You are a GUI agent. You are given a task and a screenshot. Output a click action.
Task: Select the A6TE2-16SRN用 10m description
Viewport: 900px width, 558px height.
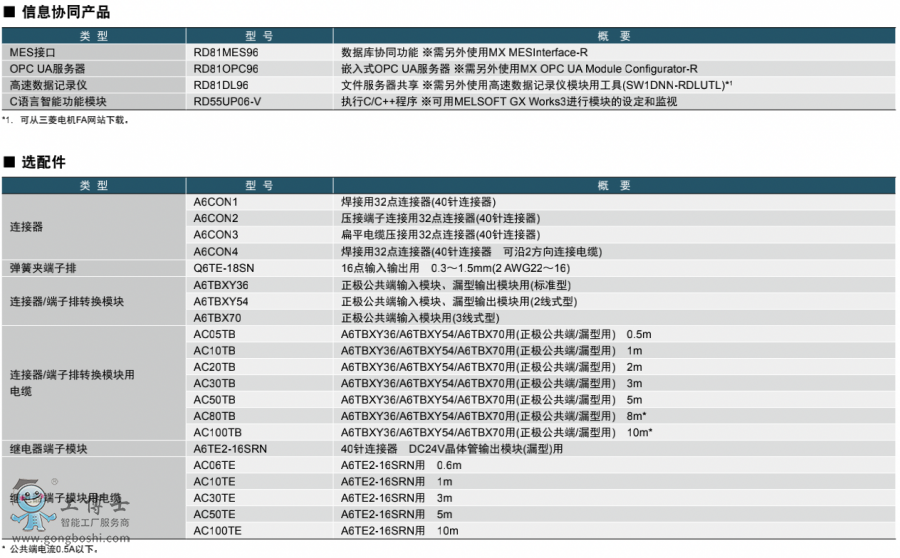399,531
